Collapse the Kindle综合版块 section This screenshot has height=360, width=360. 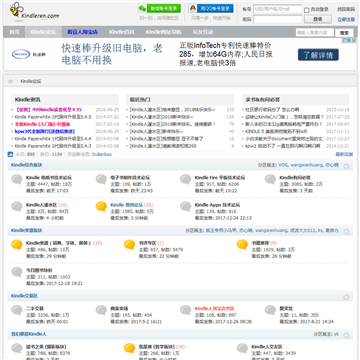tap(347, 166)
